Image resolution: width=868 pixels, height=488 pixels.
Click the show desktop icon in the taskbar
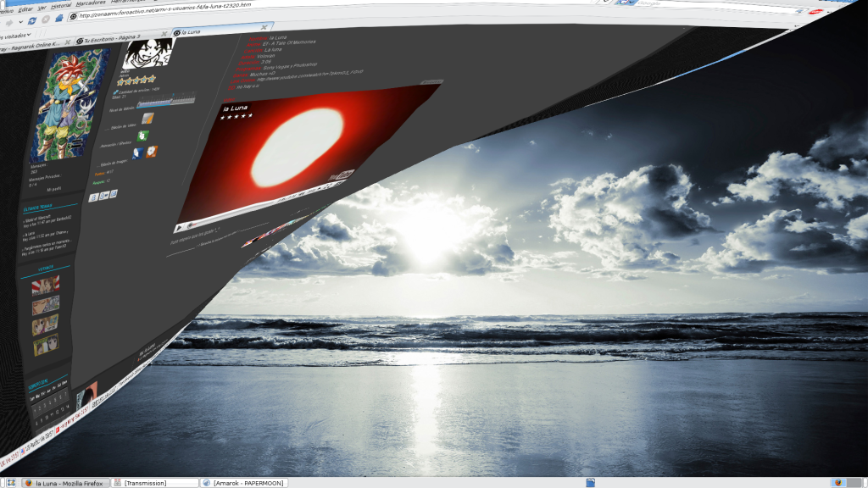[11, 483]
